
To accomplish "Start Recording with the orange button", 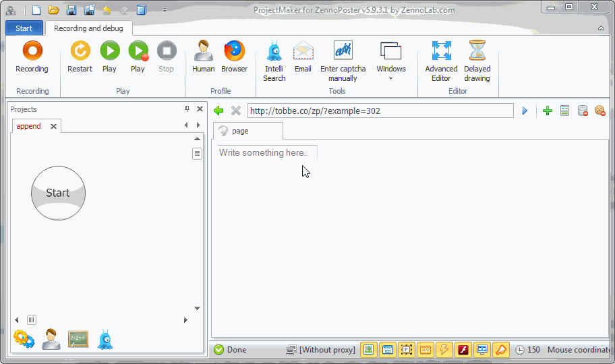I will point(32,57).
